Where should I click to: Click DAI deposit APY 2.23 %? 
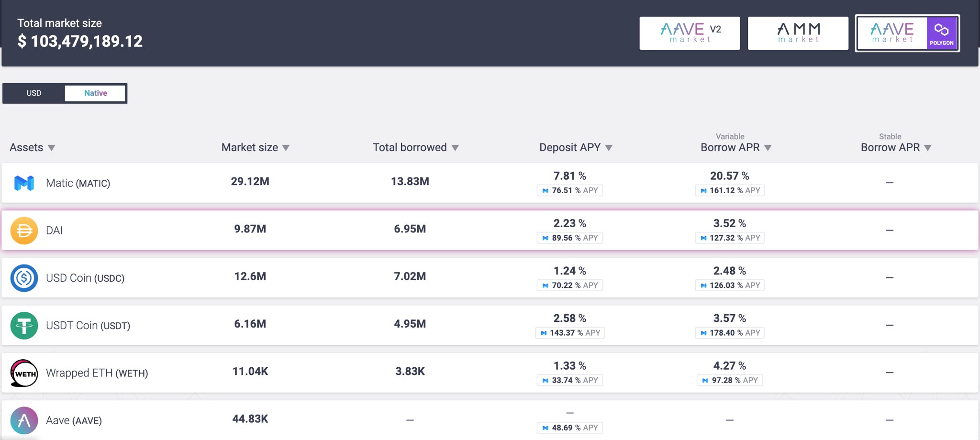click(569, 223)
